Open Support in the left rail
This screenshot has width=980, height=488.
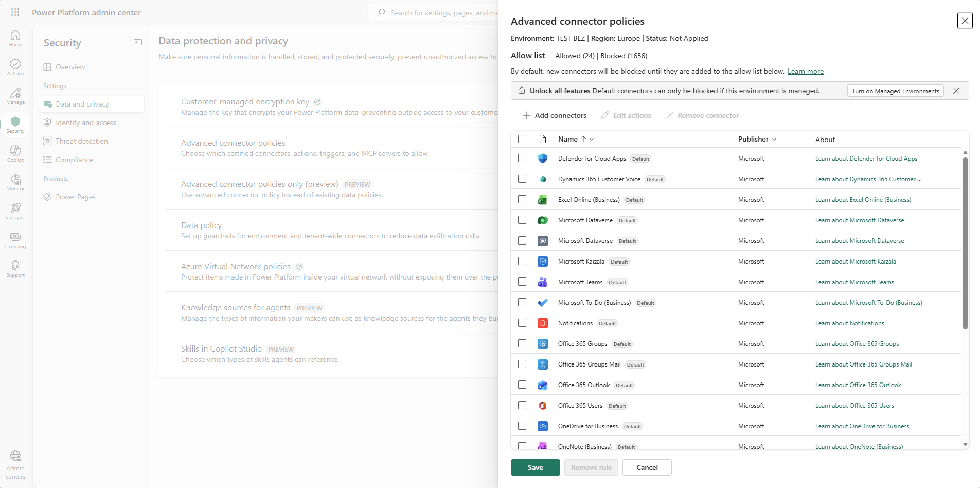[x=15, y=269]
